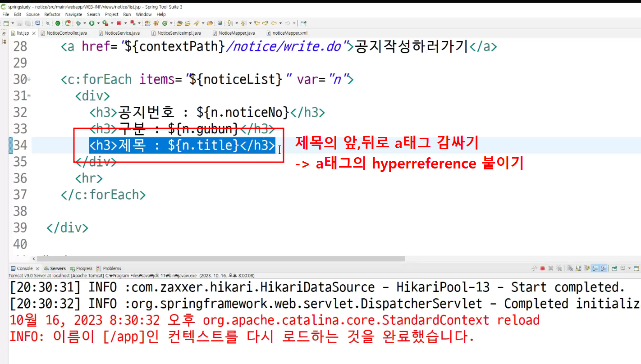Viewport: 641px width, 364px height.
Task: Switch to the Progress view tab
Action: 81,268
